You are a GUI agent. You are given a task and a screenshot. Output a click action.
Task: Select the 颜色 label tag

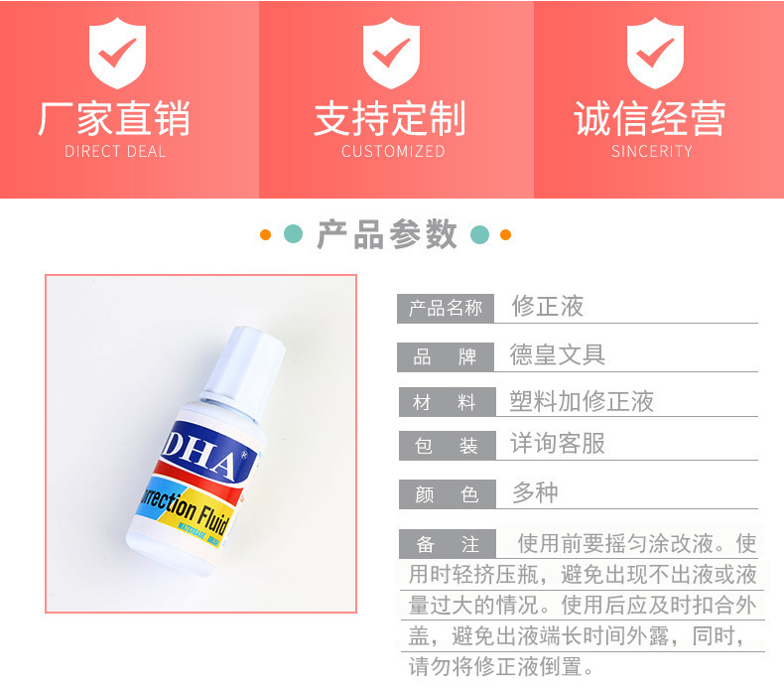pyautogui.click(x=447, y=494)
